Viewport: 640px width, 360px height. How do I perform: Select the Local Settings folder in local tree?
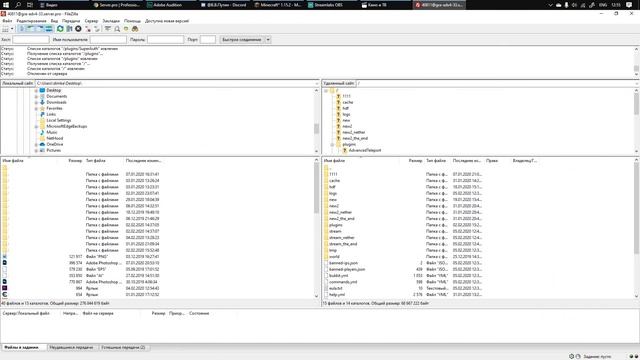pyautogui.click(x=59, y=120)
